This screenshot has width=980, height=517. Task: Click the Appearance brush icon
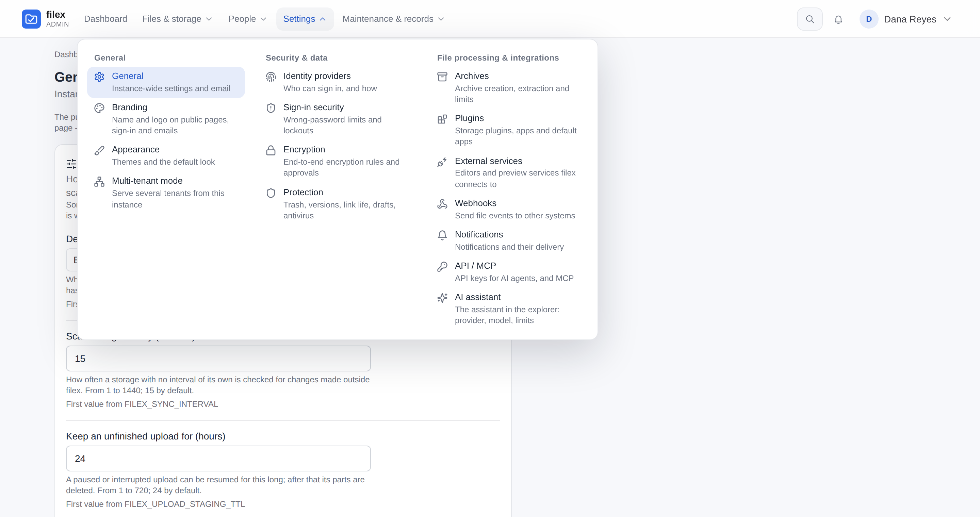99,151
